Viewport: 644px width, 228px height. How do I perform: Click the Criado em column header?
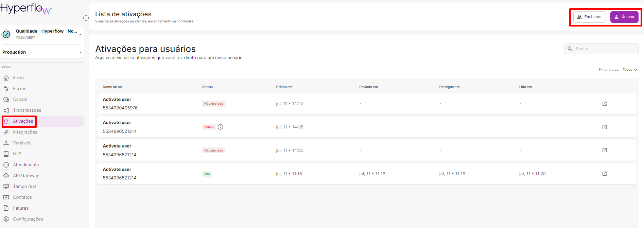pyautogui.click(x=284, y=87)
